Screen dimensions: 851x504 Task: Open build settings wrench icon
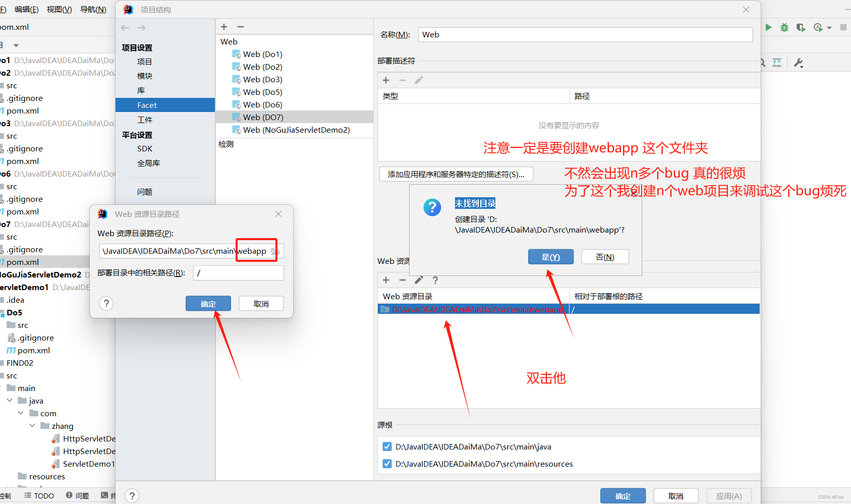[x=799, y=63]
